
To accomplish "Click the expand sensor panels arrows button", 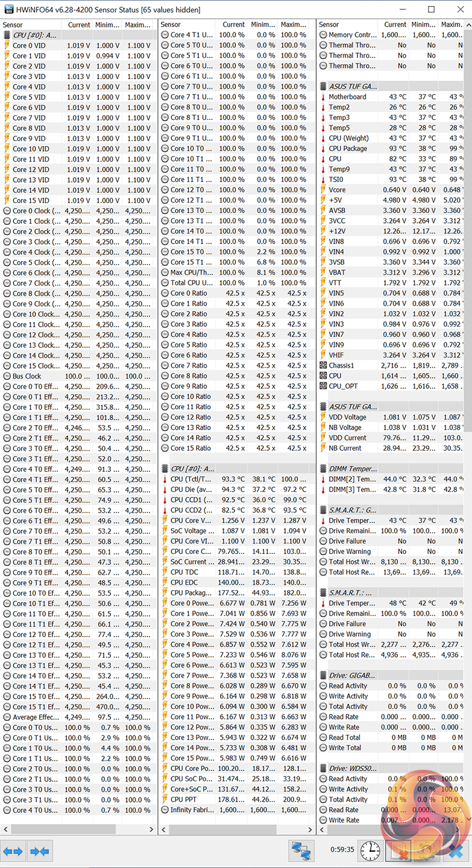I will pyautogui.click(x=13, y=851).
